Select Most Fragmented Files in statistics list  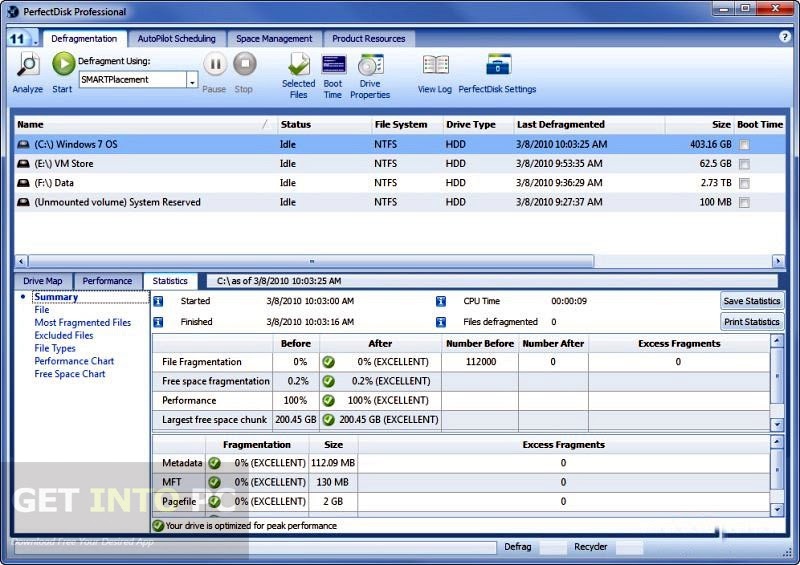(x=82, y=323)
